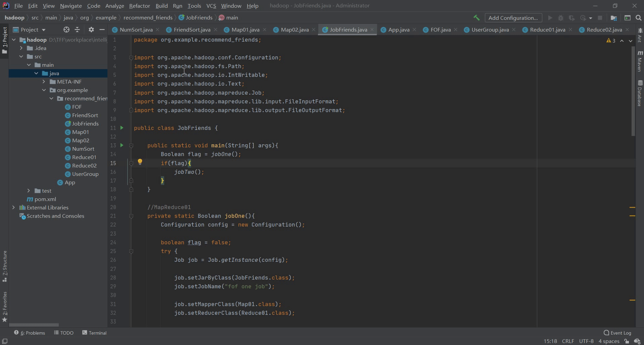Viewport: 644px width, 345px height.
Task: Open Project Settings with the gear icon
Action: pos(91,30)
